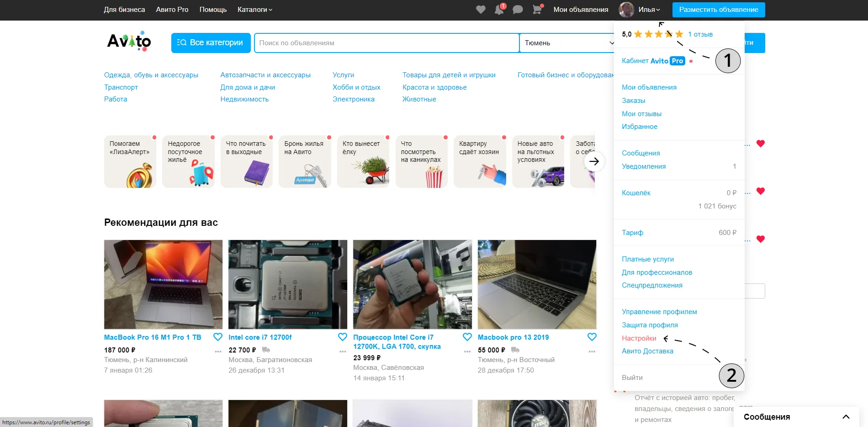Click Разместить объявление button

719,10
